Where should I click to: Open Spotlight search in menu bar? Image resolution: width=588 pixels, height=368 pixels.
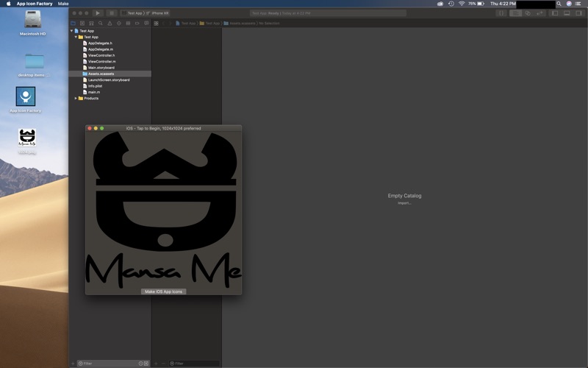[559, 4]
